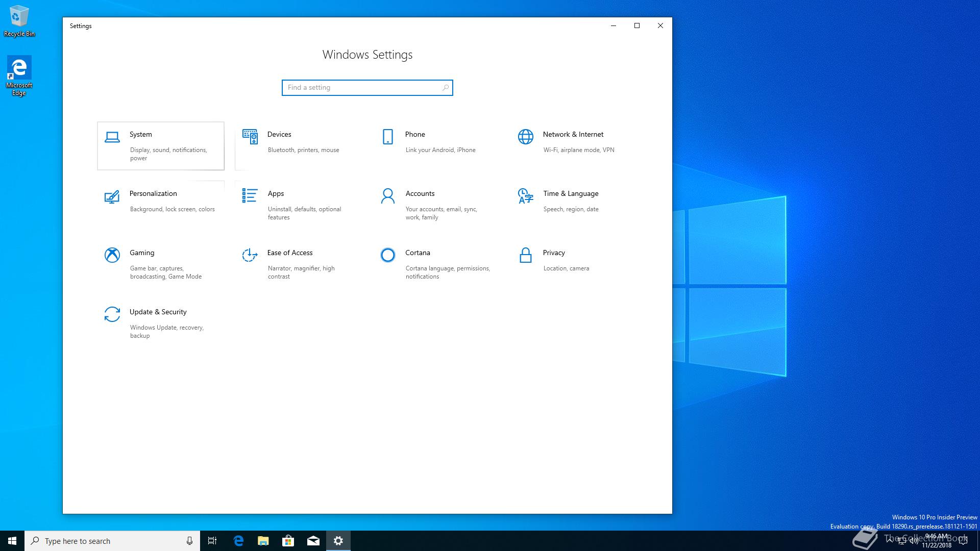Open Time & Language icon
980x551 pixels.
(x=526, y=196)
